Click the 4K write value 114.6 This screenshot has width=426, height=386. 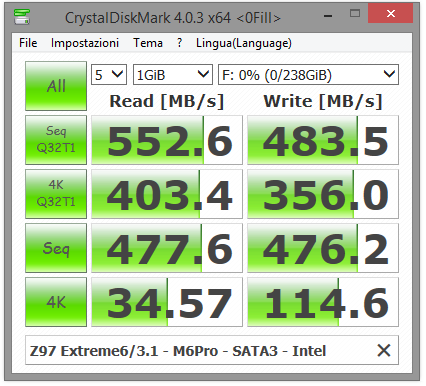tap(323, 302)
